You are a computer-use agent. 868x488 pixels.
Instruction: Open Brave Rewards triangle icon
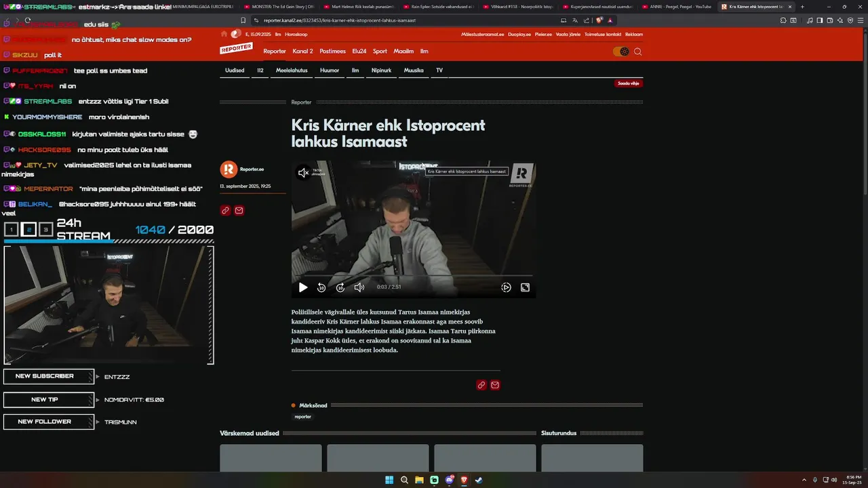click(x=610, y=20)
